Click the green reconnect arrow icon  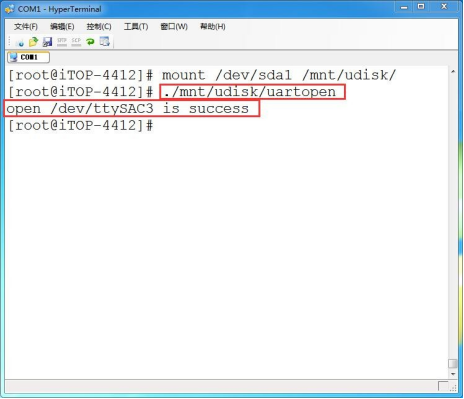[90, 42]
